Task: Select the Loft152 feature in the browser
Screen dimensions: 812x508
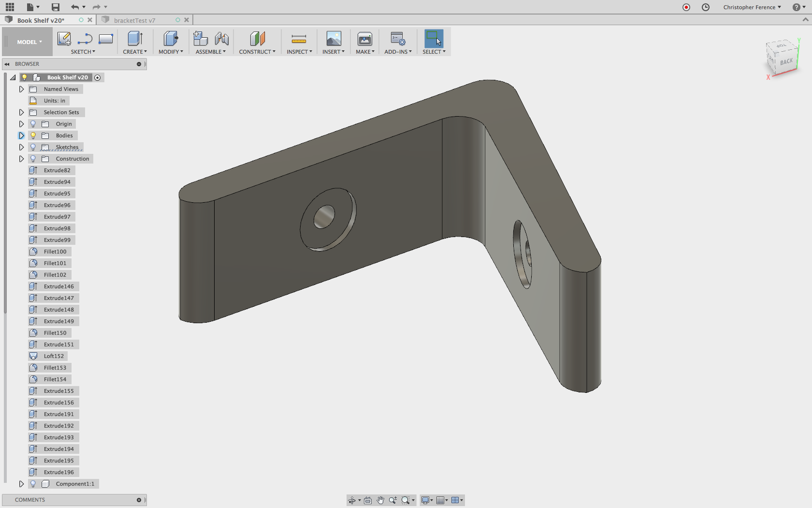Action: tap(53, 356)
